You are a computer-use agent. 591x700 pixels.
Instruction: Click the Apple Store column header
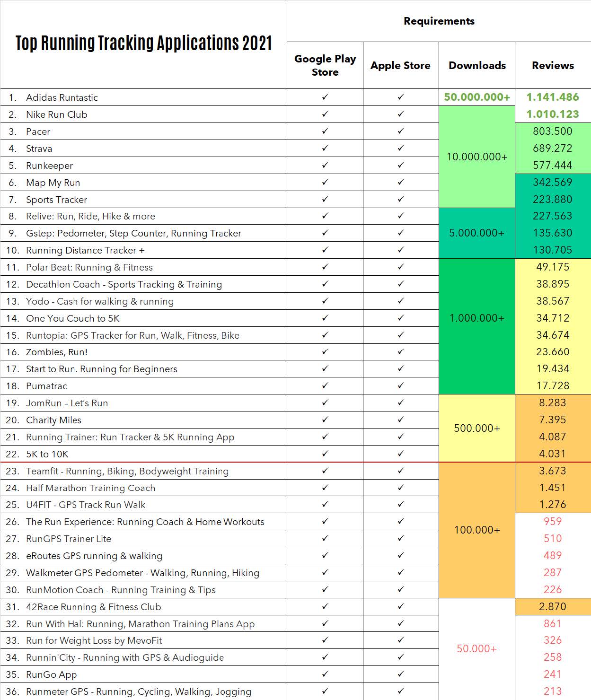point(401,65)
